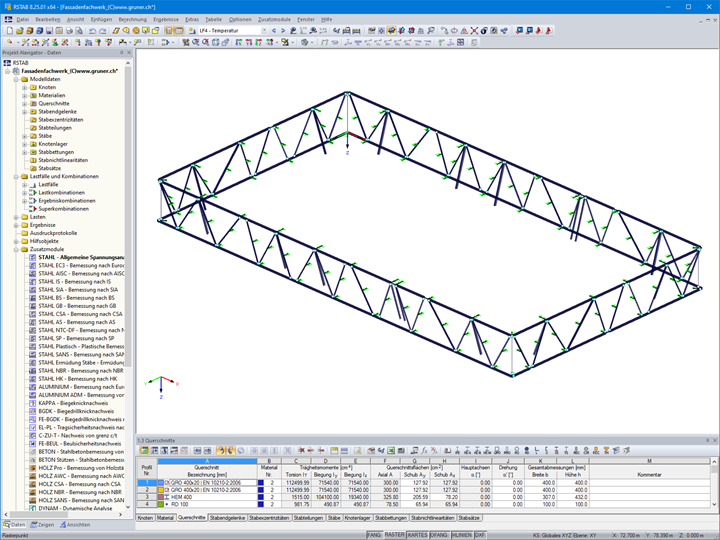Switch to the Knotenlager table tab

pos(358,518)
